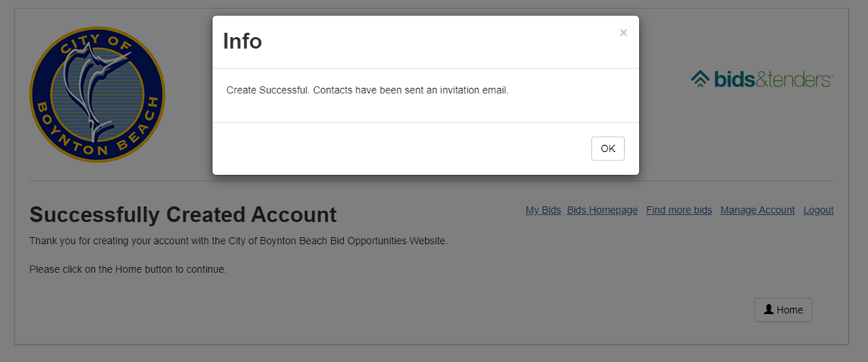Click the Please click on Home text
The image size is (868, 362).
128,270
